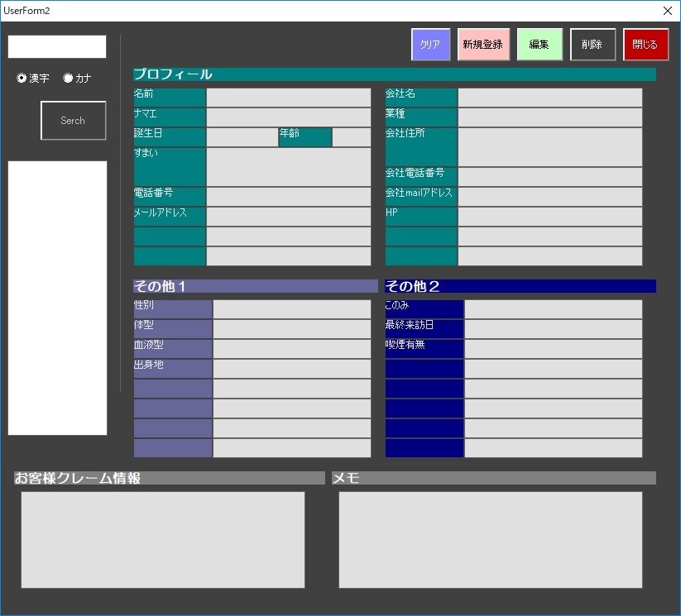Click the クリア button

click(x=430, y=45)
